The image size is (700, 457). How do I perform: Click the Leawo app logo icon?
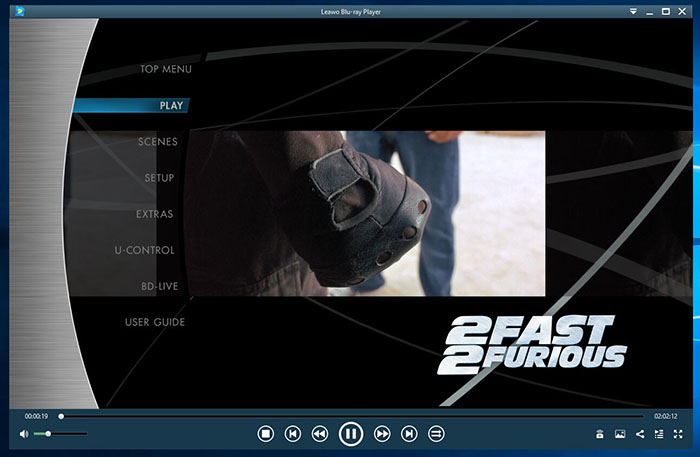coord(20,11)
